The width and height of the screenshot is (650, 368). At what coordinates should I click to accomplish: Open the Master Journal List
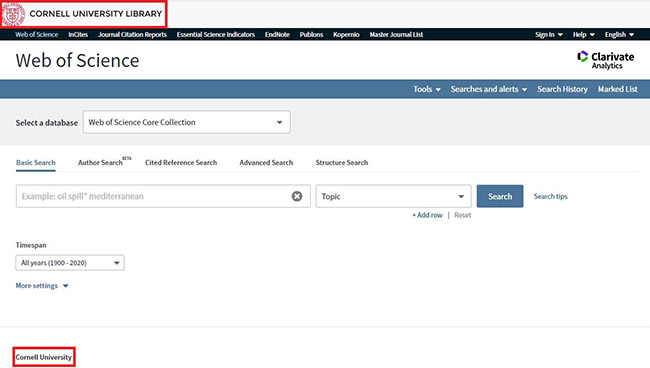tap(396, 34)
